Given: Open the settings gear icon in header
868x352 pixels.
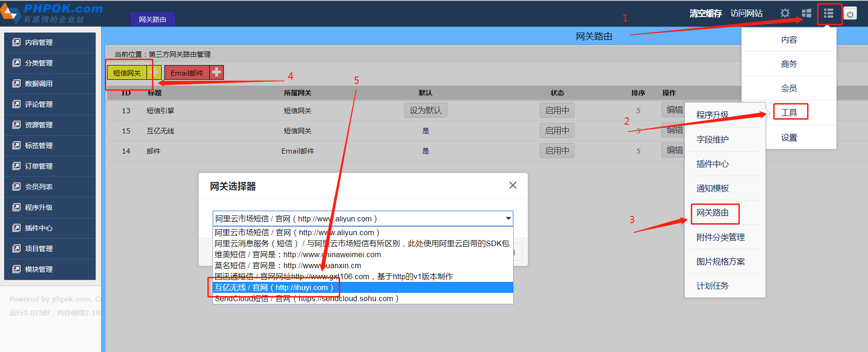Looking at the screenshot, I should pyautogui.click(x=785, y=13).
